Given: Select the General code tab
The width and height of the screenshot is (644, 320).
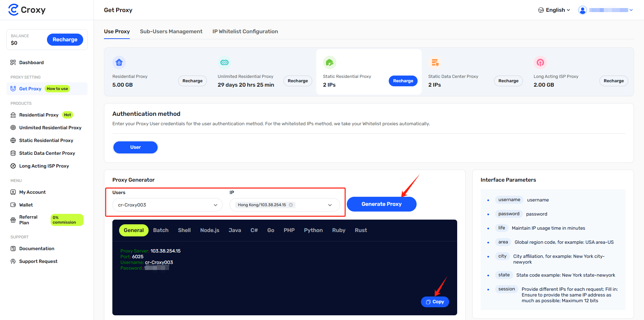Looking at the screenshot, I should pos(133,230).
